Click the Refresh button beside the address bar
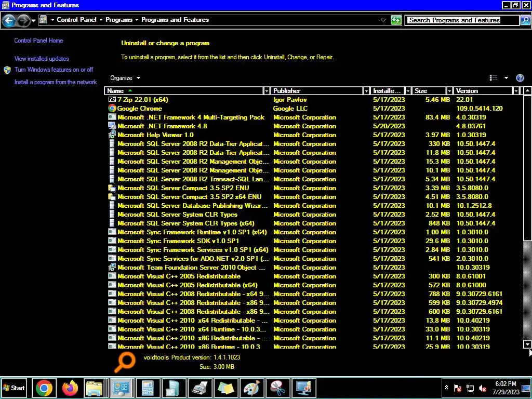The width and height of the screenshot is (532, 399). [x=396, y=20]
